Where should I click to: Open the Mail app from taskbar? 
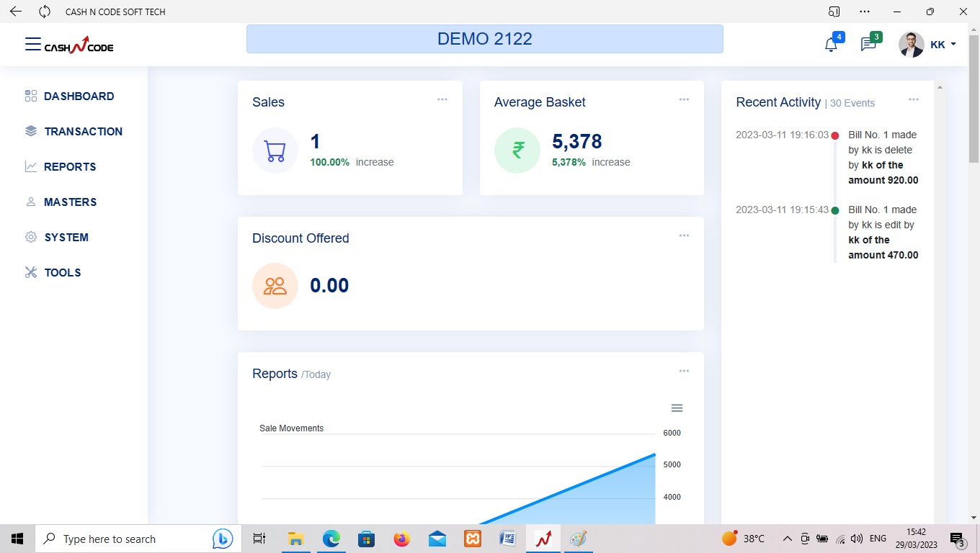pos(437,539)
